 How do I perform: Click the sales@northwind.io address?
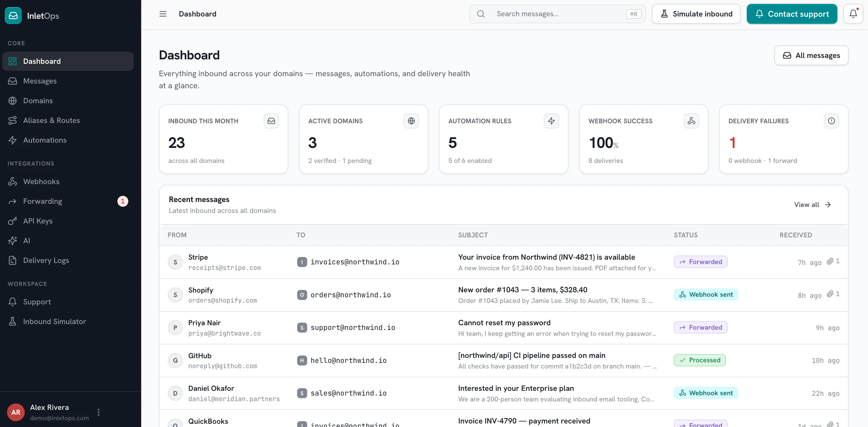point(348,393)
